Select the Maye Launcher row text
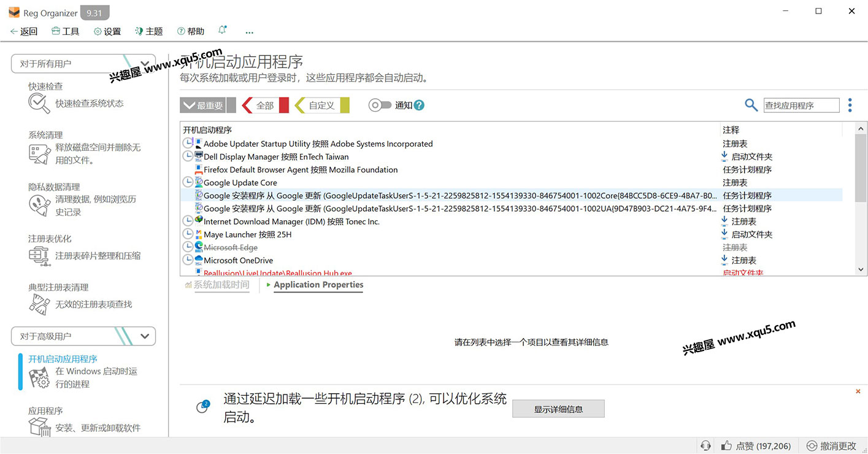The image size is (868, 454). (248, 234)
